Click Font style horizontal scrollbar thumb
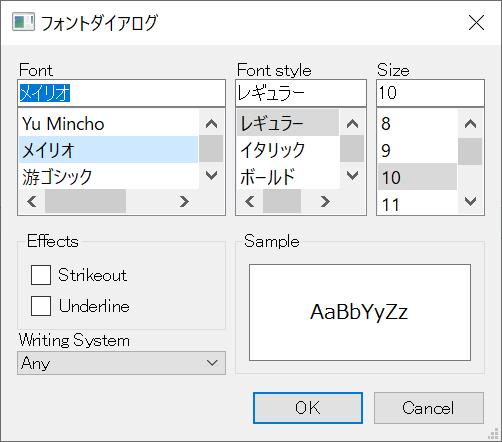This screenshot has width=502, height=442. click(282, 201)
